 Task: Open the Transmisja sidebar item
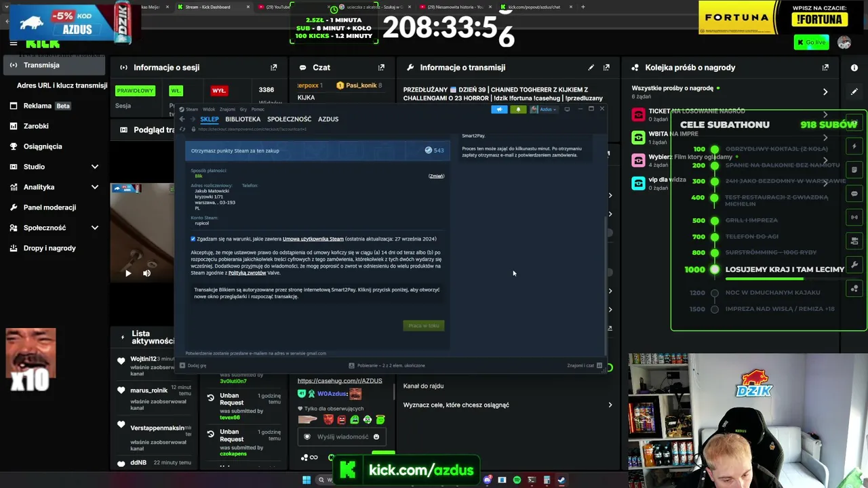[x=54, y=65]
